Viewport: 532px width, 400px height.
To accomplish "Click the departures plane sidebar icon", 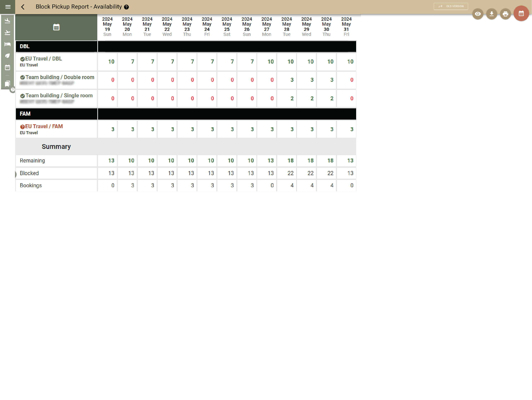I will pos(7,32).
